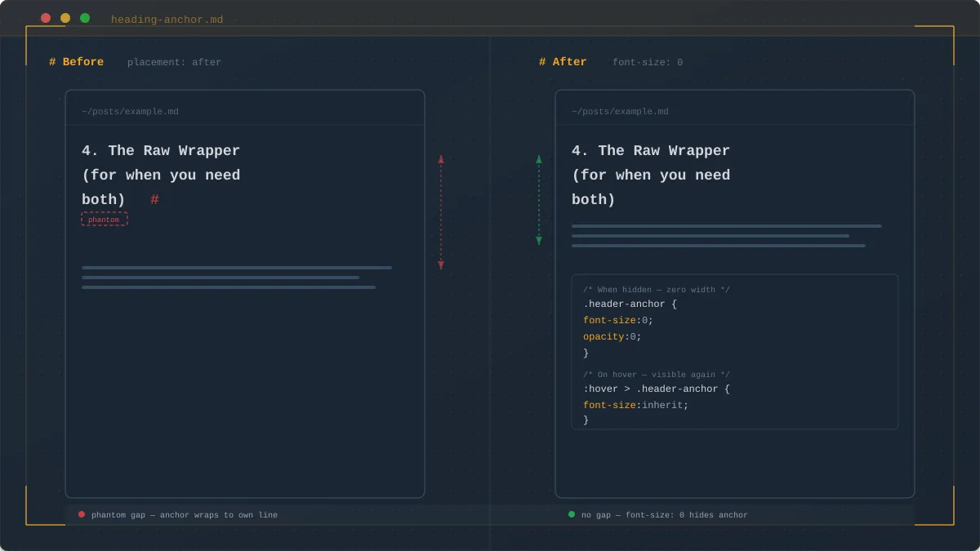Image resolution: width=980 pixels, height=551 pixels.
Task: Click the red anchor hash after "both)"
Action: coord(154,200)
